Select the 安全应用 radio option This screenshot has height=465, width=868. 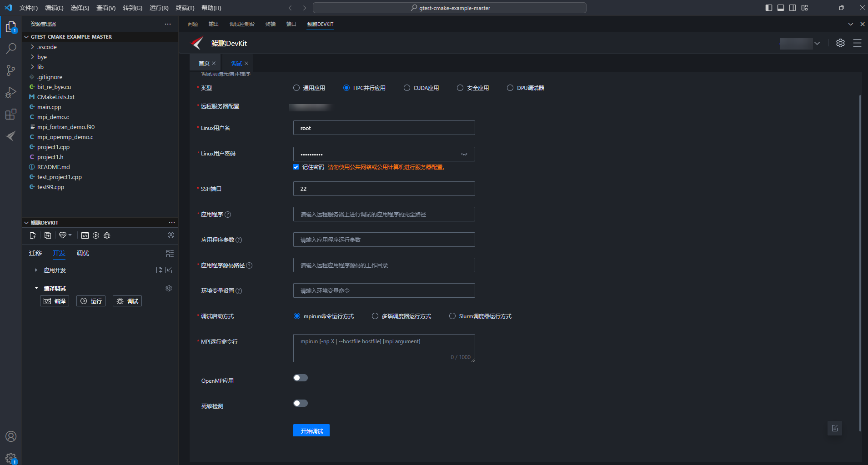460,88
